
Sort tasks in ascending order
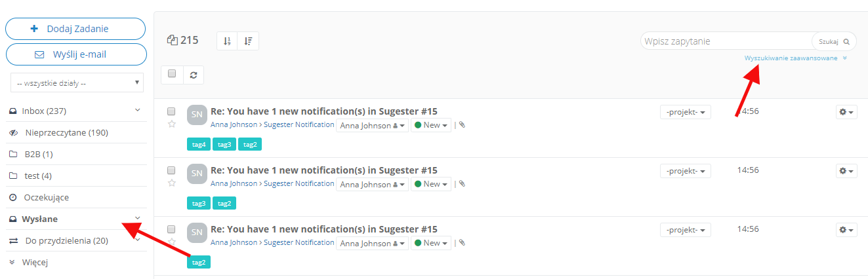[227, 41]
